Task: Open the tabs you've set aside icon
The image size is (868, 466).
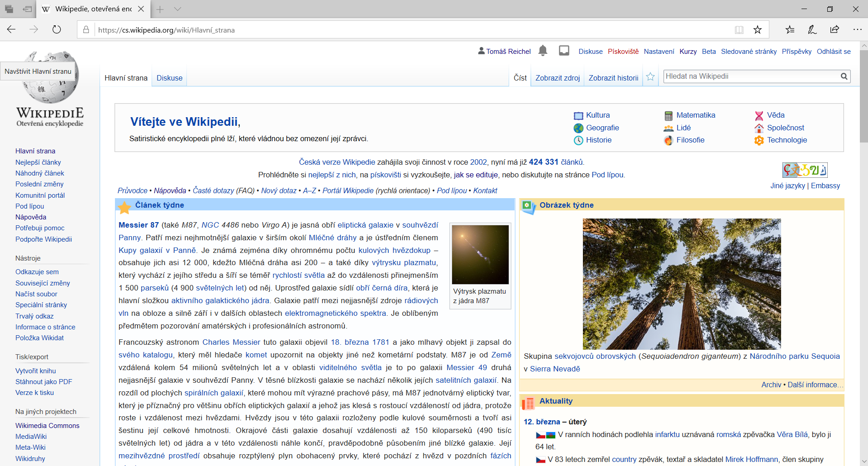Action: coord(9,9)
